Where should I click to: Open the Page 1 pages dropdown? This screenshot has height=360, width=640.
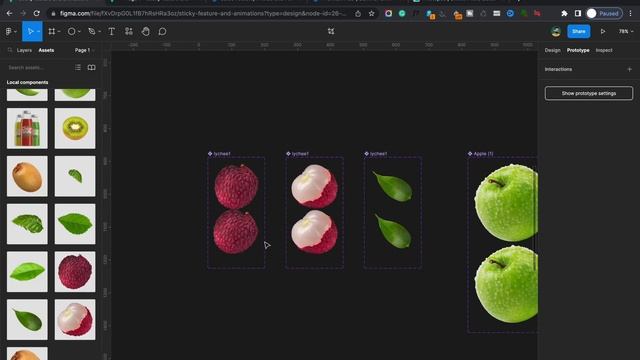click(84, 50)
